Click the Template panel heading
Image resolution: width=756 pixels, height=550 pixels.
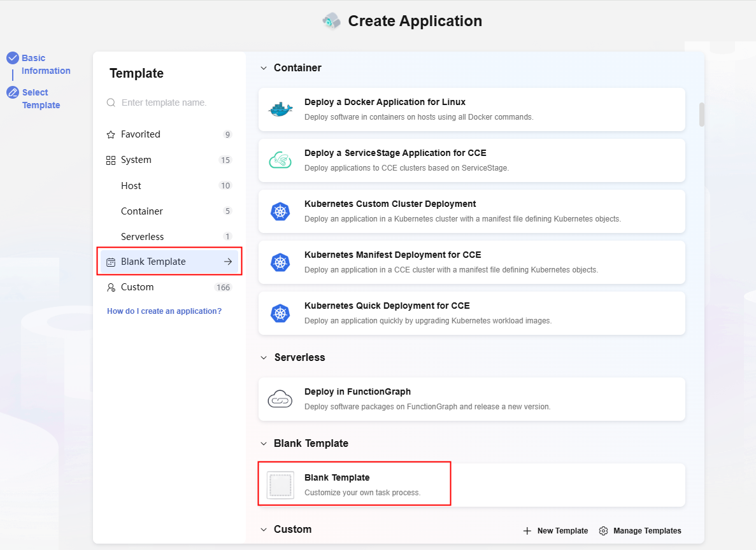(136, 73)
